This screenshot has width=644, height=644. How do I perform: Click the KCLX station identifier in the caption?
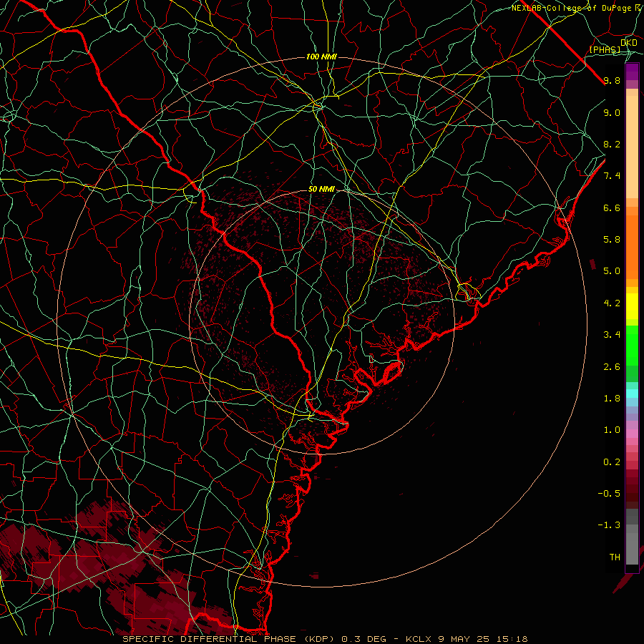pos(419,639)
